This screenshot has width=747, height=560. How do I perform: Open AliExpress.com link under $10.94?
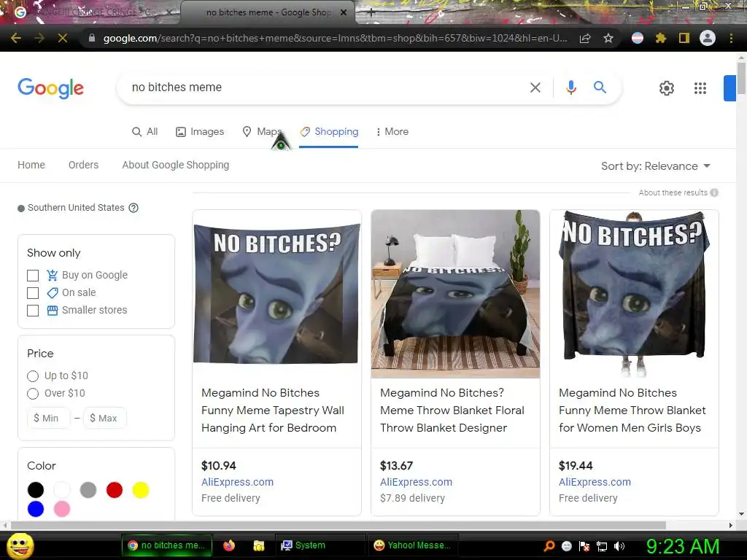coord(237,482)
